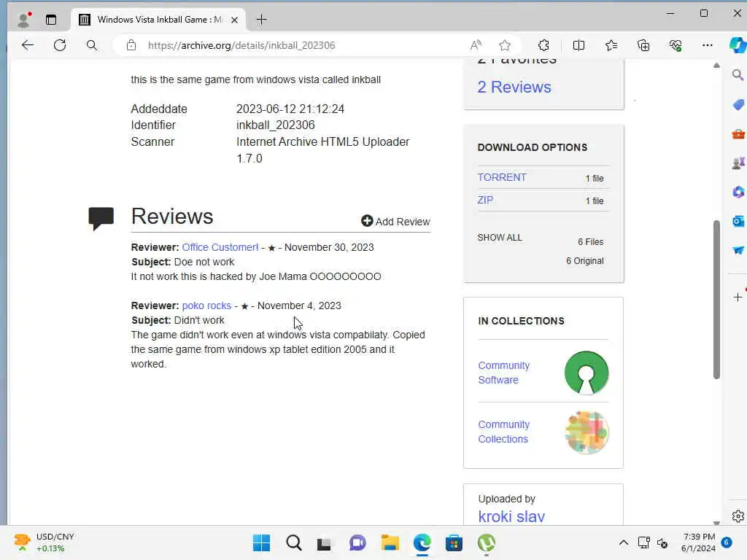Select the Windows Vista Inkball Game tab
The height and width of the screenshot is (560, 747).
pyautogui.click(x=160, y=20)
